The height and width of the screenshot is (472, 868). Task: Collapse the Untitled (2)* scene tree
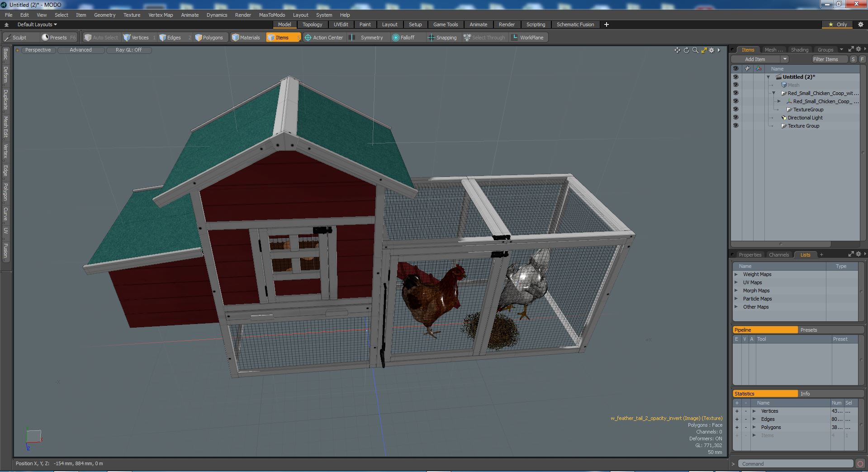tap(768, 77)
